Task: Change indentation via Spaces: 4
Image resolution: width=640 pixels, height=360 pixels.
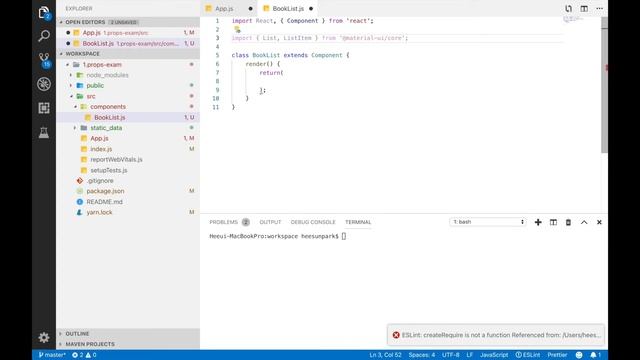Action: [x=422, y=355]
